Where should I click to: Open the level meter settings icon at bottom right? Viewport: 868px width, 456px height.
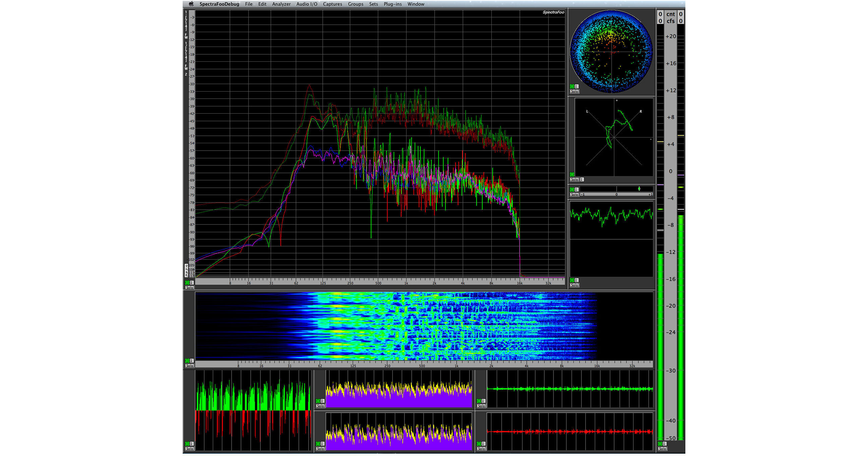click(665, 444)
